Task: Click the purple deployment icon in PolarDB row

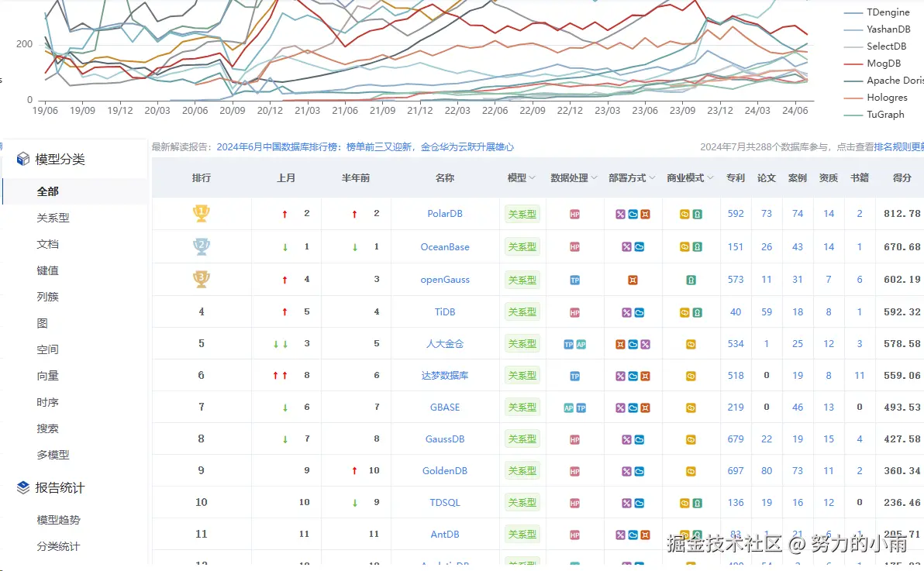Action: (x=620, y=215)
